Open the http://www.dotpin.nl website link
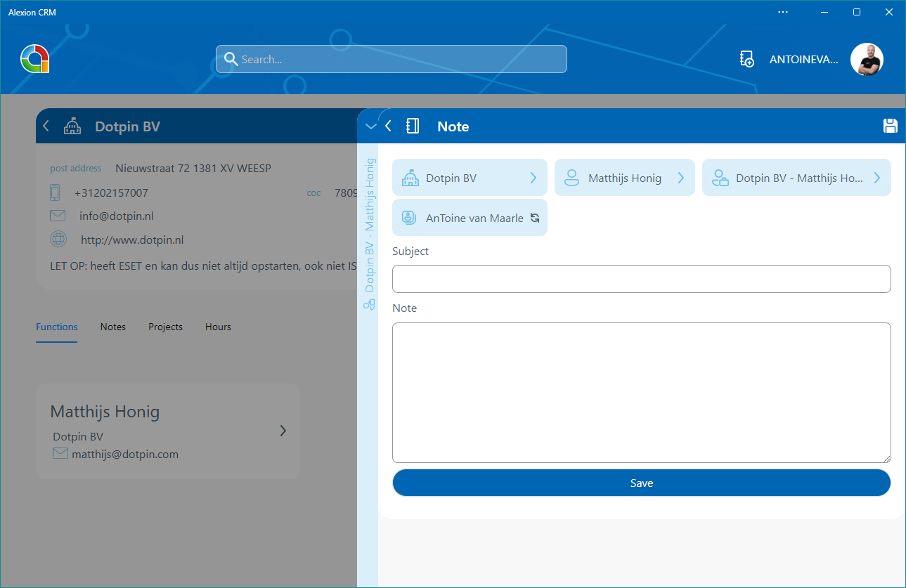The image size is (906, 588). (132, 240)
